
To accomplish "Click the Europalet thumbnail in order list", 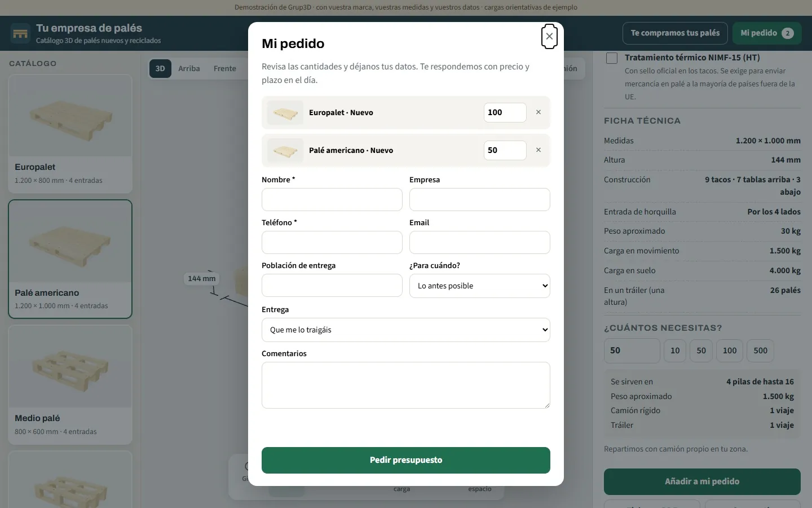I will pyautogui.click(x=285, y=112).
